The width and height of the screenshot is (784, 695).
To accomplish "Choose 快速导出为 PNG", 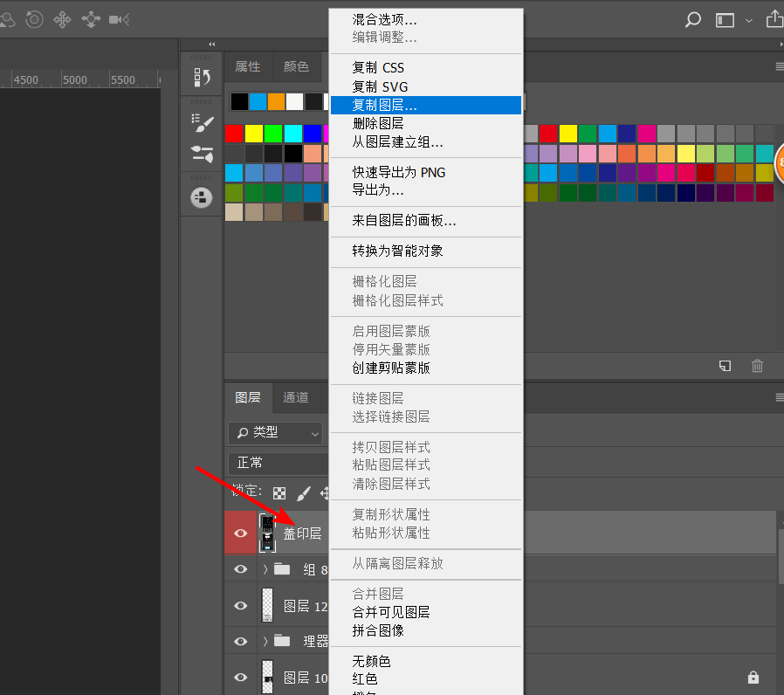I will [398, 173].
